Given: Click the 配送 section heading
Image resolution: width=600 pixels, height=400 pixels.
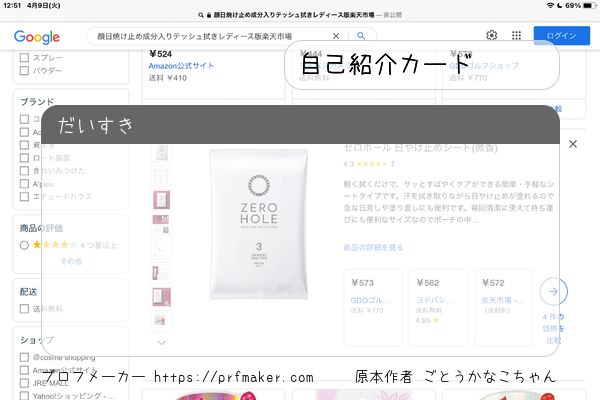Looking at the screenshot, I should 28,292.
